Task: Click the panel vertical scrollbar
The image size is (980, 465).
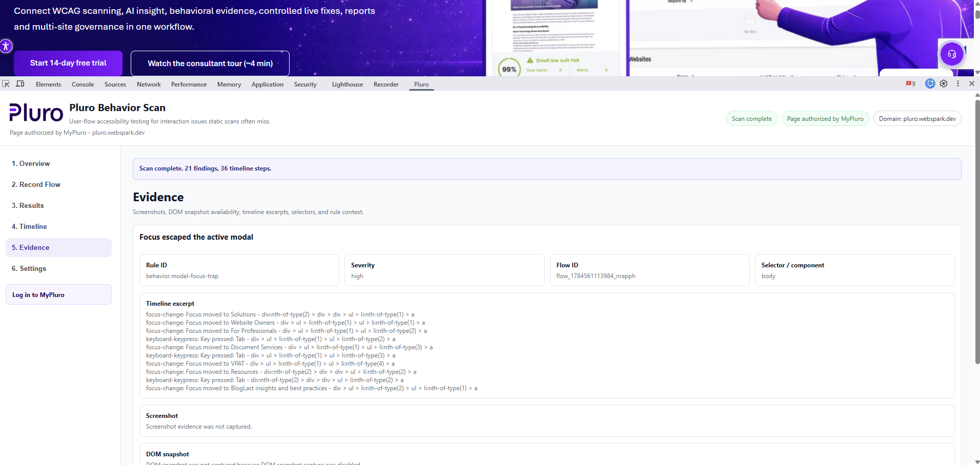Action: tap(977, 230)
